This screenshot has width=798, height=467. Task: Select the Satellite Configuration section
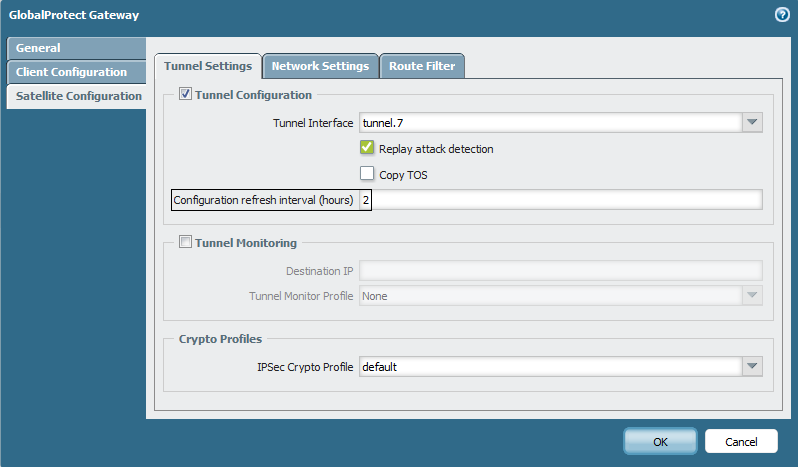pos(78,96)
